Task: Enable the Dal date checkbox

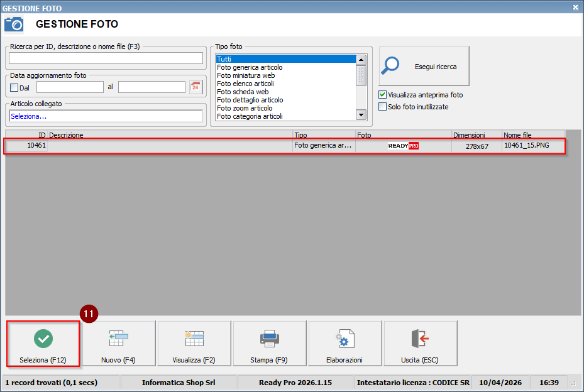Action: [x=14, y=88]
